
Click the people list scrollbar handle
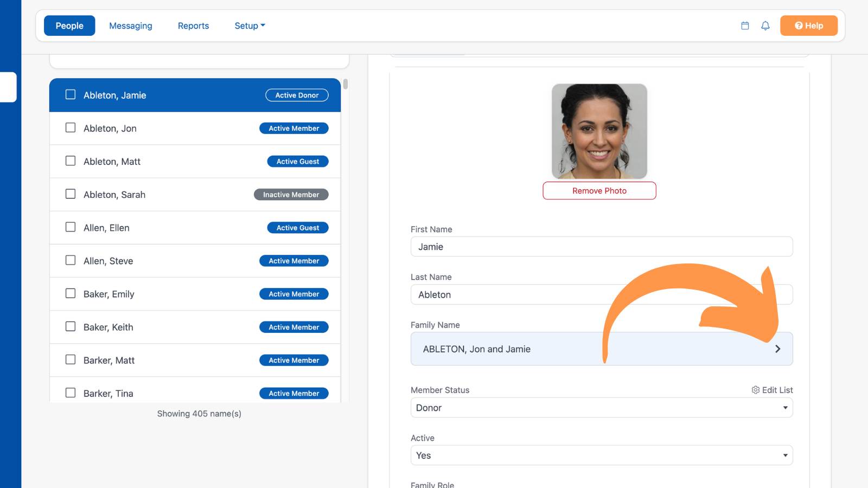(346, 84)
